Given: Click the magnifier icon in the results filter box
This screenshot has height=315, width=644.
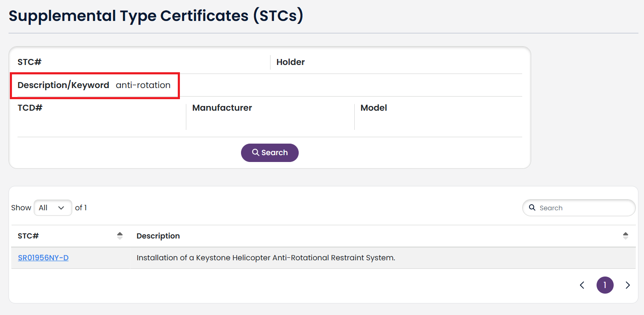Looking at the screenshot, I should point(532,208).
